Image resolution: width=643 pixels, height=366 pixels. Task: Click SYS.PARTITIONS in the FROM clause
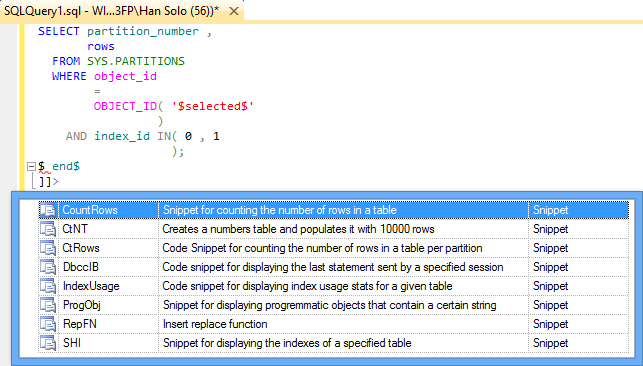136,61
